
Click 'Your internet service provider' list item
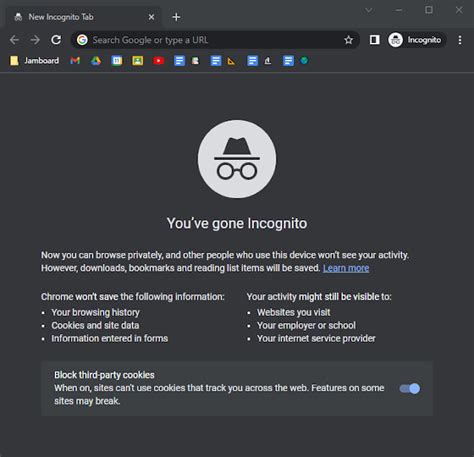tap(316, 338)
